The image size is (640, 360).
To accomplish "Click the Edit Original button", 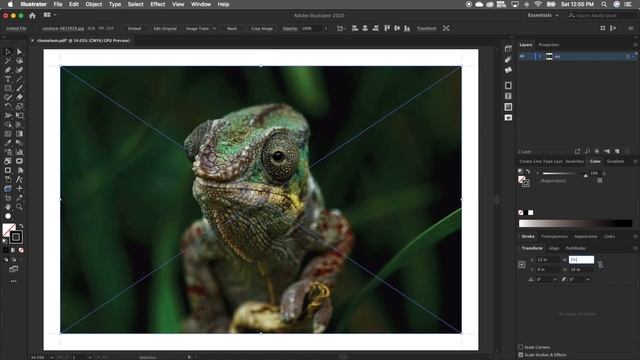I will pyautogui.click(x=165, y=29).
